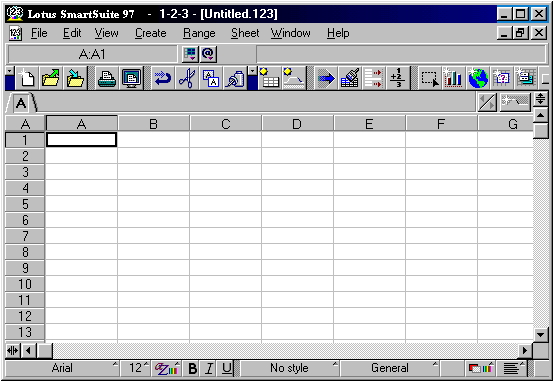Image resolution: width=555 pixels, height=383 pixels.
Task: Click the Print Preview monitor icon
Action: pos(131,78)
